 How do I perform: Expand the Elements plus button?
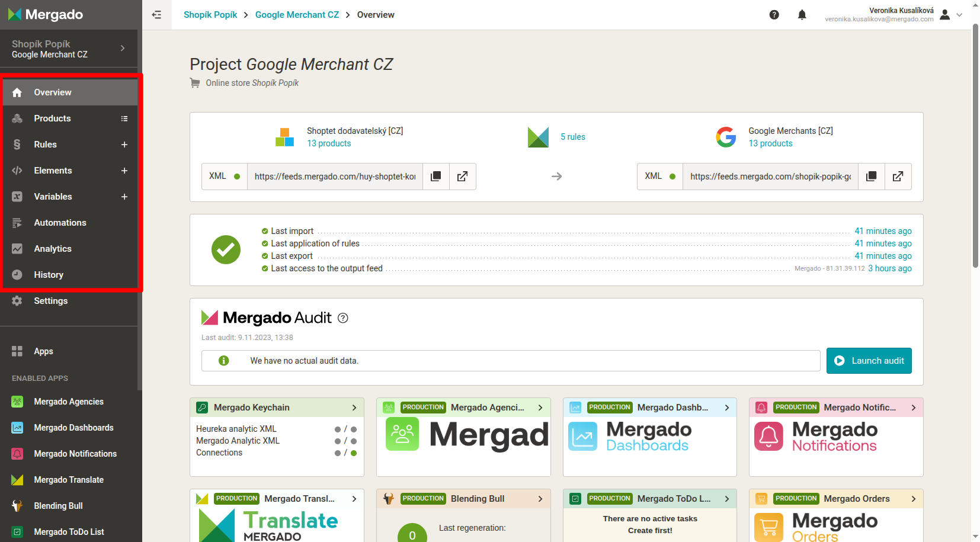124,171
